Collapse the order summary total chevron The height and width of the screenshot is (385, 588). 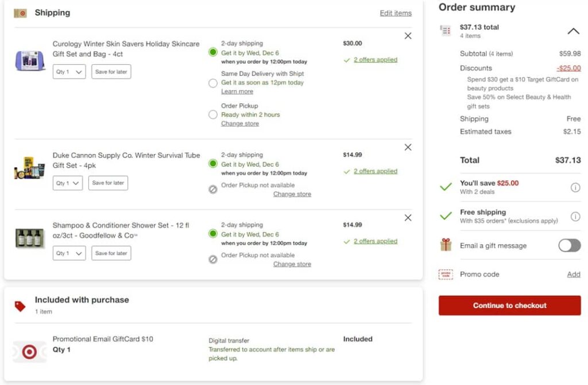click(x=573, y=31)
